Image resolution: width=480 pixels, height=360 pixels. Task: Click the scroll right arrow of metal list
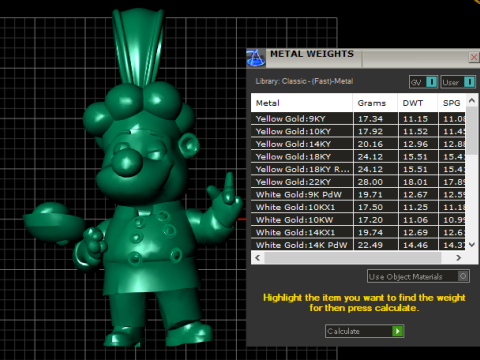click(459, 258)
